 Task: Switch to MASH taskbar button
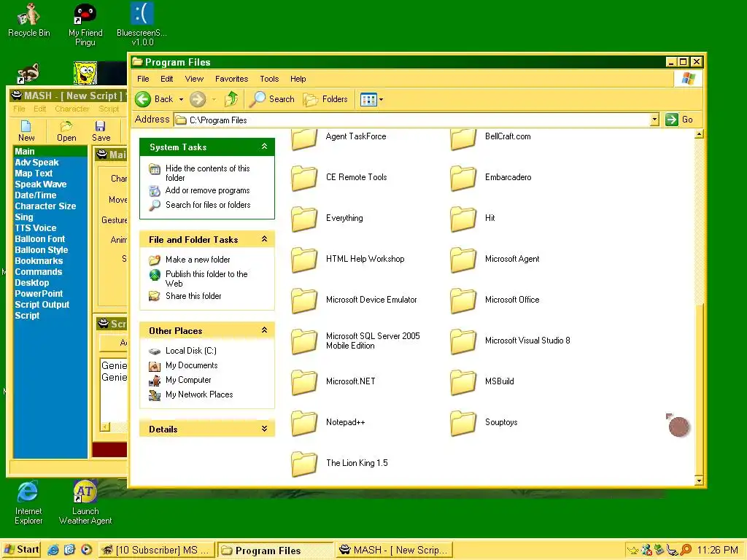394,550
